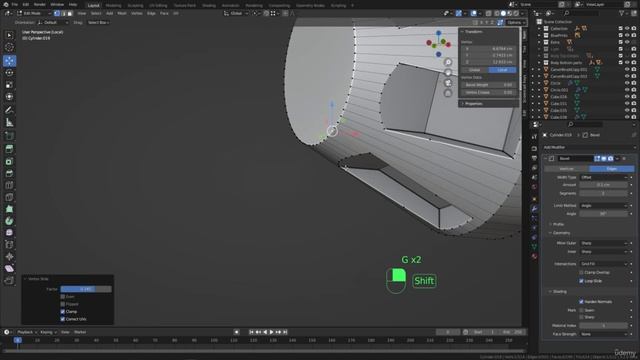The image size is (640, 360).
Task: Open the Intersections Grid Fill dropdown
Action: click(603, 264)
